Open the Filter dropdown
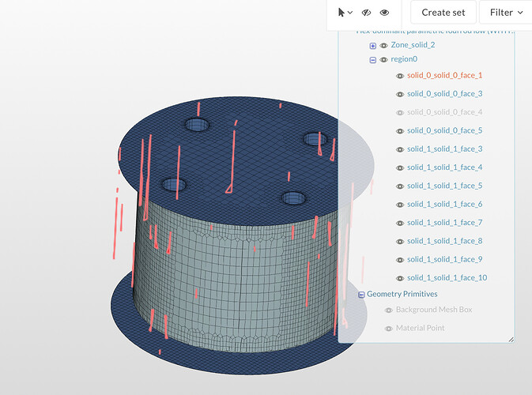 (506, 13)
